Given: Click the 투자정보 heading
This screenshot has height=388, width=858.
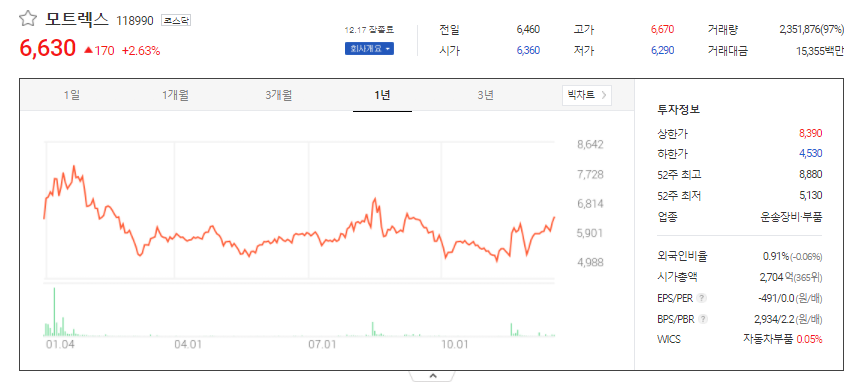Looking at the screenshot, I should tap(678, 109).
